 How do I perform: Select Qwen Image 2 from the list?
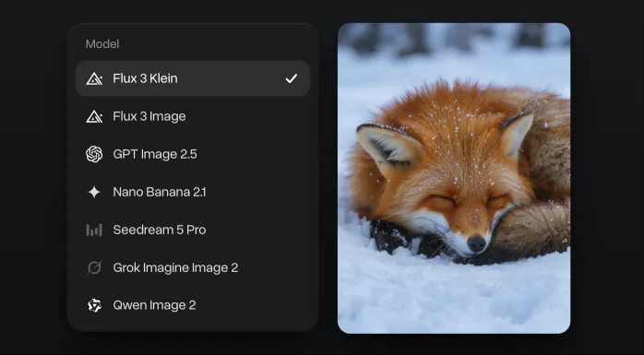[193, 305]
